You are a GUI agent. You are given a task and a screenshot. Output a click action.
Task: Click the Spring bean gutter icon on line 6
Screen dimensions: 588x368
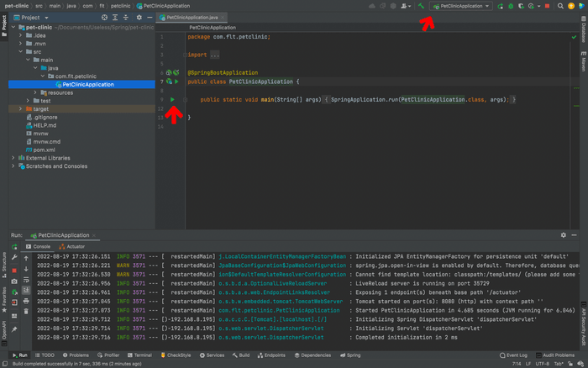coord(169,72)
